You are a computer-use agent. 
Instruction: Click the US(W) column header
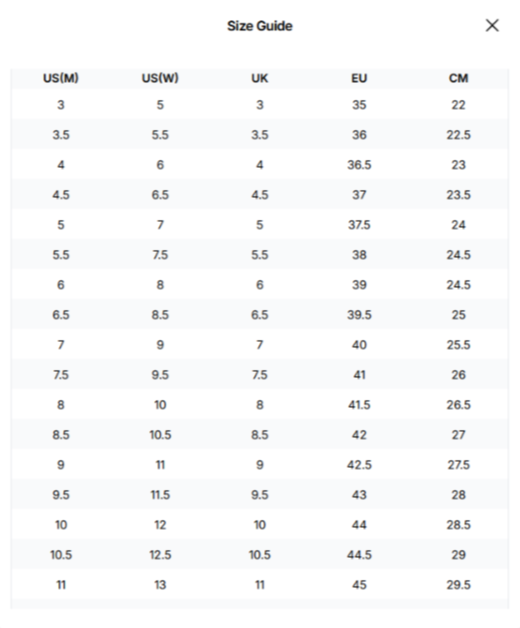160,78
